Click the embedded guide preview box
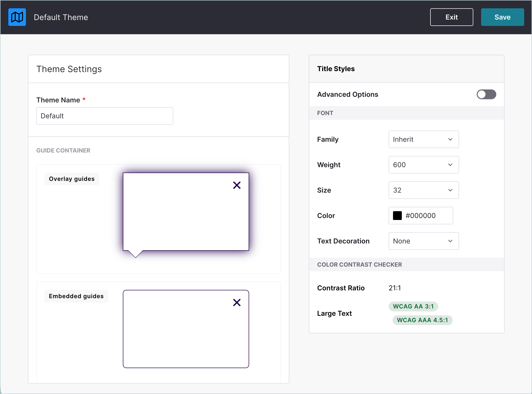 186,329
